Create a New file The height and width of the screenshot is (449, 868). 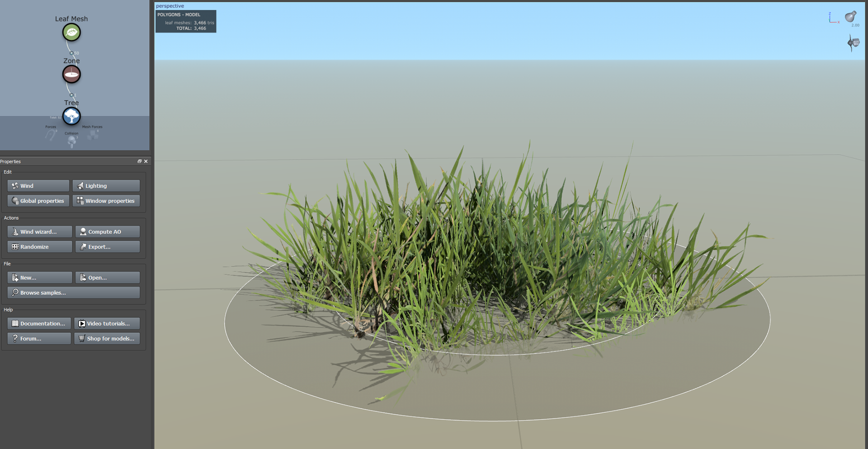coord(40,278)
